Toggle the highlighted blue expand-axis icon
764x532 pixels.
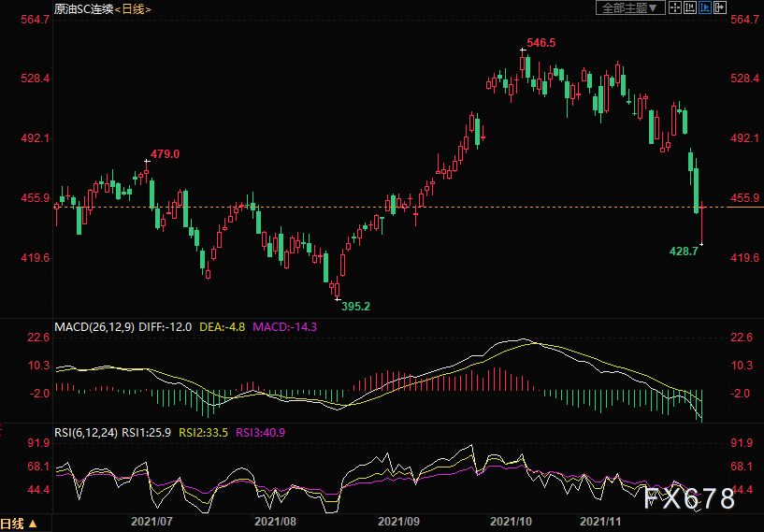(705, 7)
